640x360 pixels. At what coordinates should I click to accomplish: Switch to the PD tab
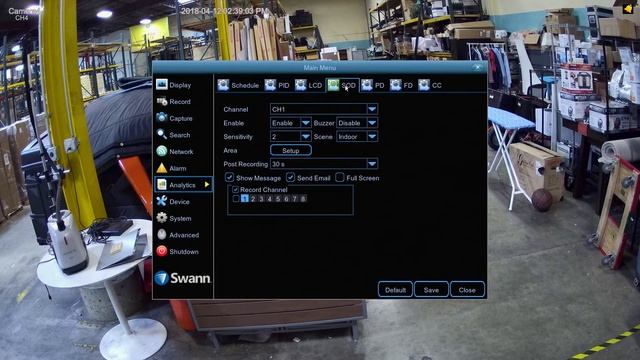click(373, 85)
